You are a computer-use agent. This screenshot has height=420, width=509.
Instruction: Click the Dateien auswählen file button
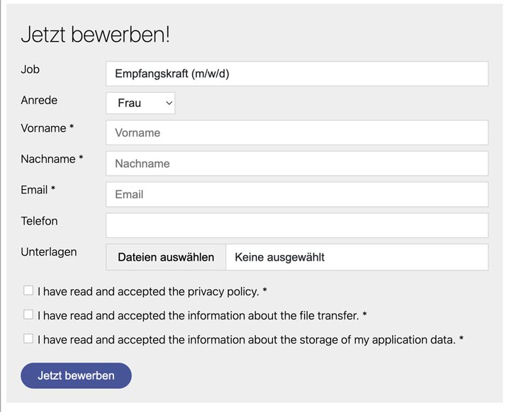[x=166, y=257]
